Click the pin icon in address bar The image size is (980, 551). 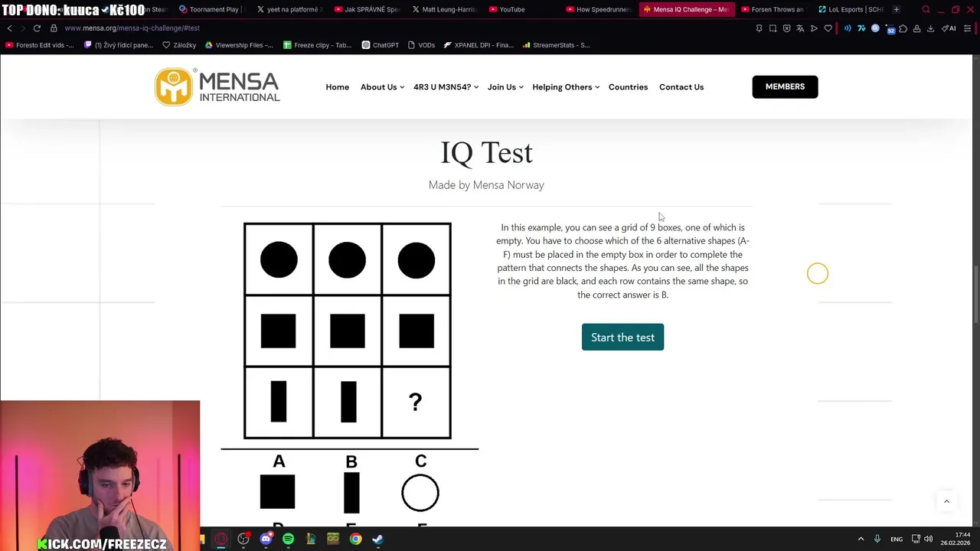coord(759,28)
